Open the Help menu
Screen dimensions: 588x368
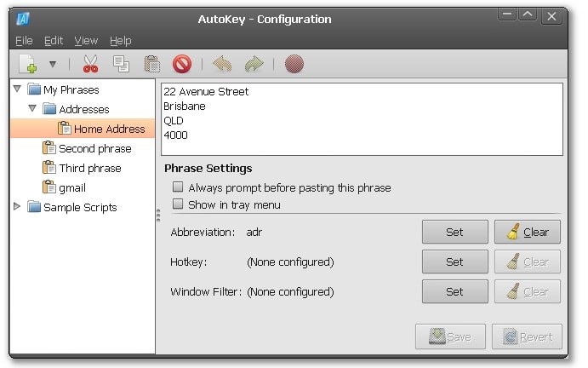coord(120,41)
